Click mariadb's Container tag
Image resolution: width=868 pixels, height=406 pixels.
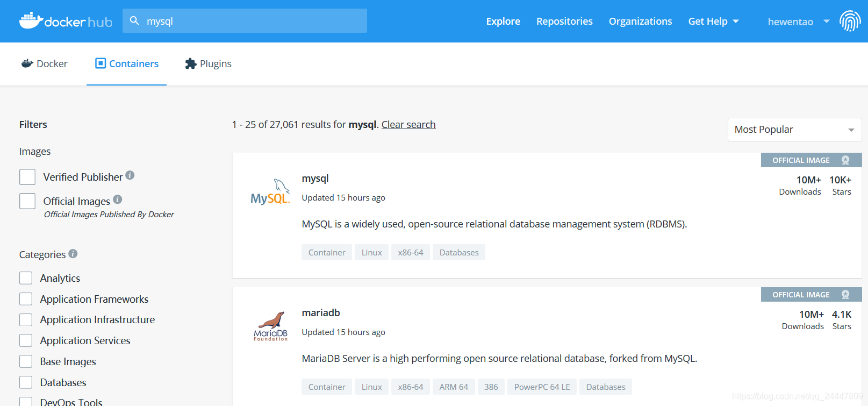click(327, 387)
